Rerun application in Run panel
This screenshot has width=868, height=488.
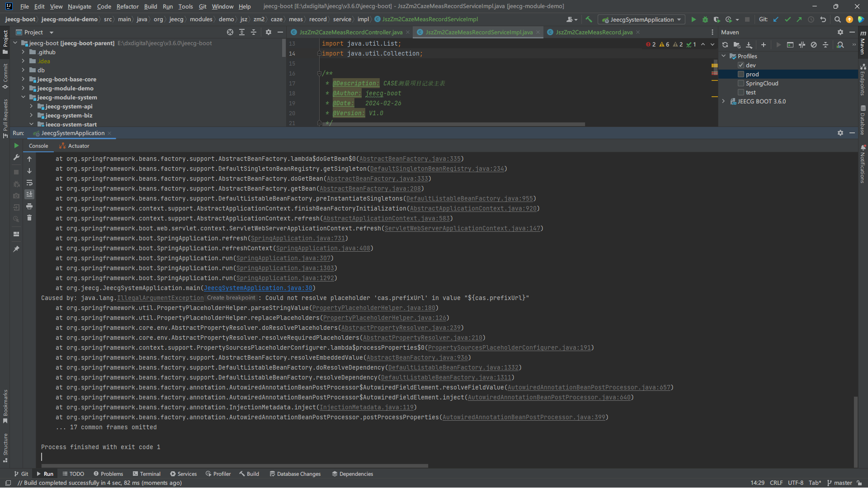[16, 145]
